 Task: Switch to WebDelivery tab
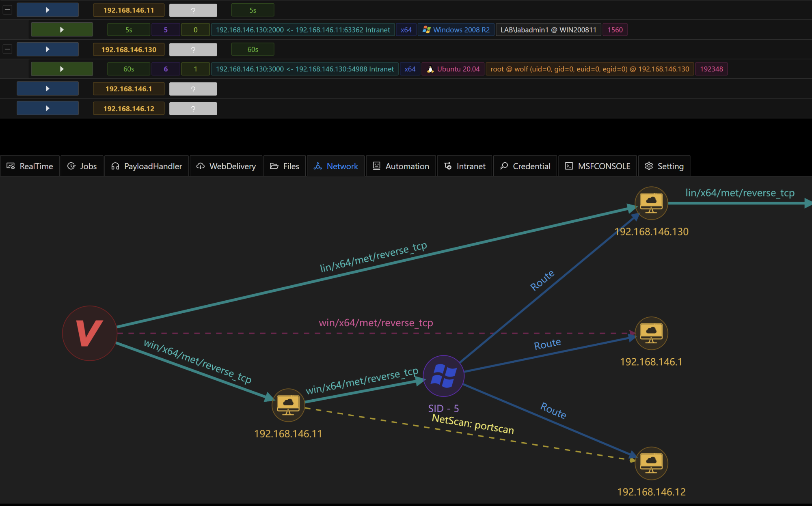pos(226,166)
